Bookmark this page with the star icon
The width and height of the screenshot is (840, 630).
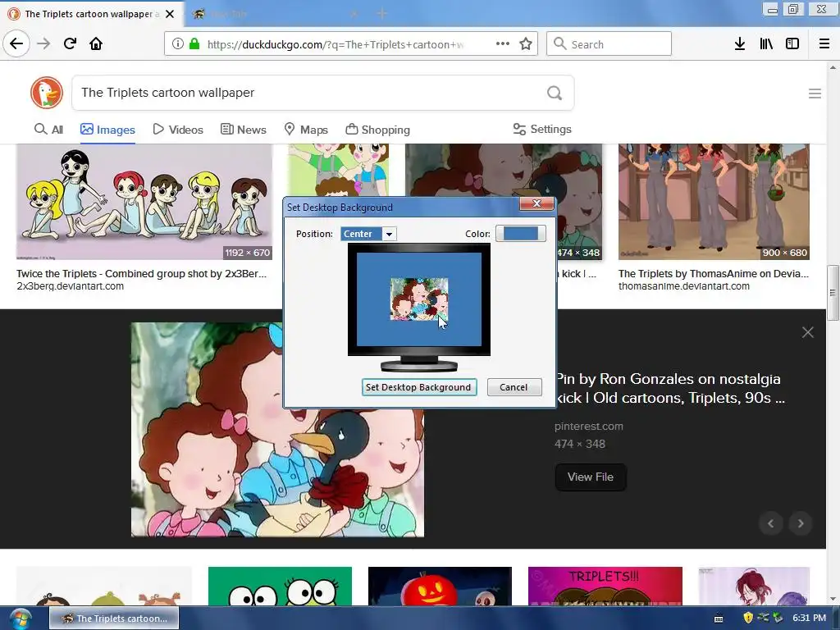526,44
